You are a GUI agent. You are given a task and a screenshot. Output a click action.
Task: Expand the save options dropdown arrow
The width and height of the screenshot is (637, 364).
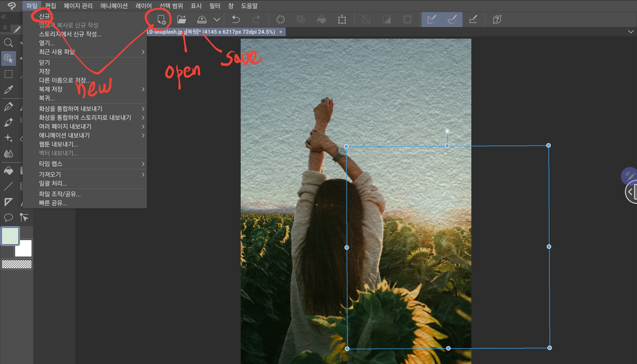[217, 20]
